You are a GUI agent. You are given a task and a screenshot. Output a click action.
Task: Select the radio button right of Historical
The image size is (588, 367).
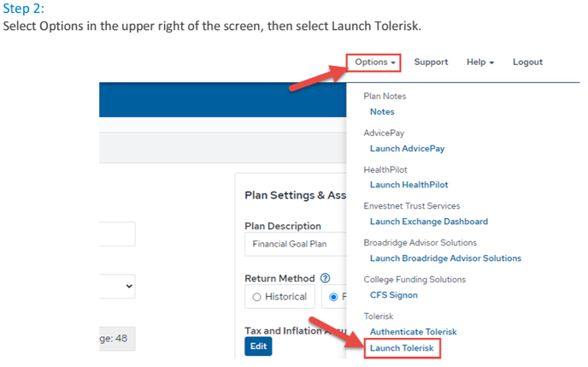click(333, 297)
